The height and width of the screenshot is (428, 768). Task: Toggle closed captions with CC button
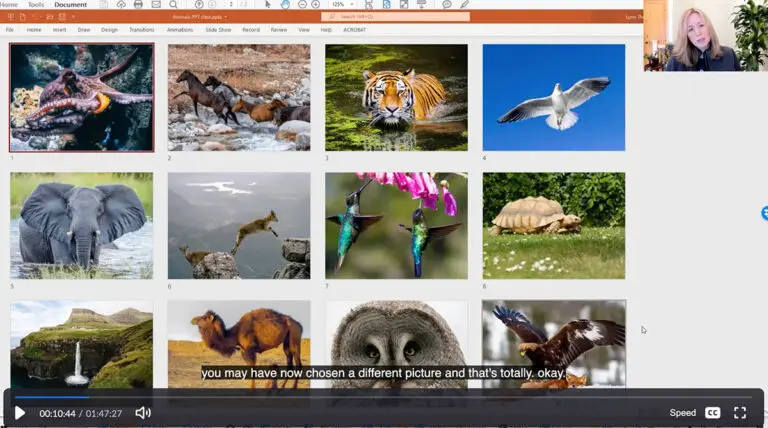point(712,412)
